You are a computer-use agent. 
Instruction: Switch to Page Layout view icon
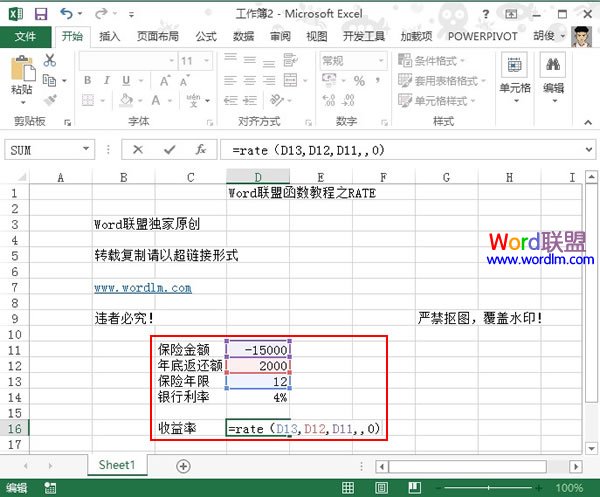[382, 488]
